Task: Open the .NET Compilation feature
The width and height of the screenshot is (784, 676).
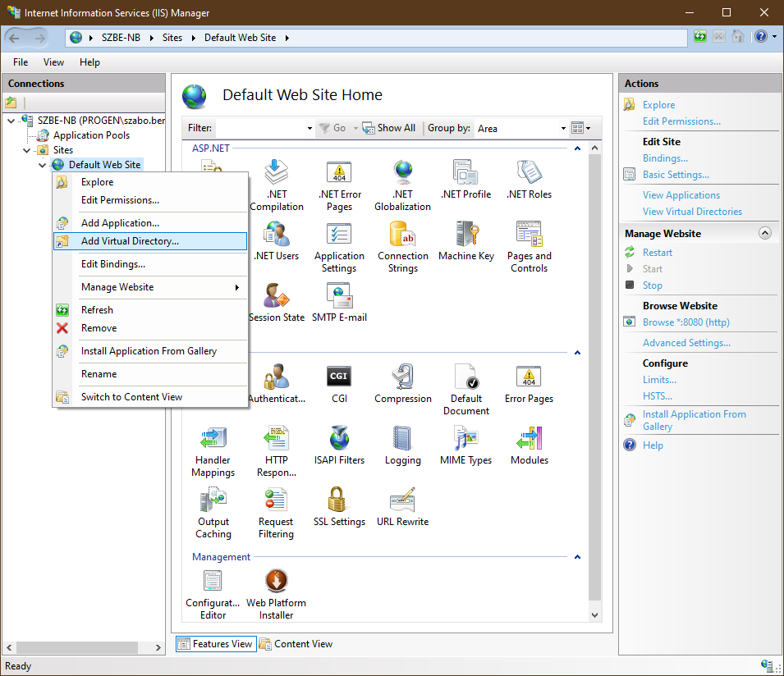Action: (277, 185)
